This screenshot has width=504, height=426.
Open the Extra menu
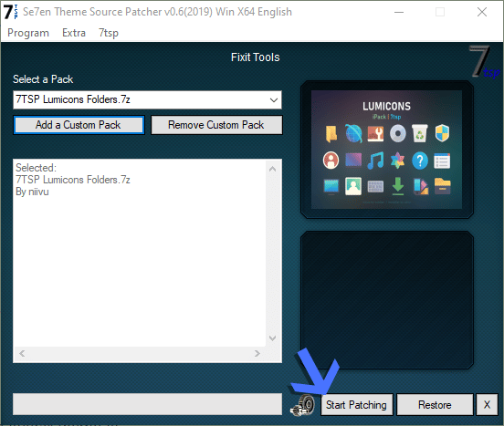click(x=74, y=33)
